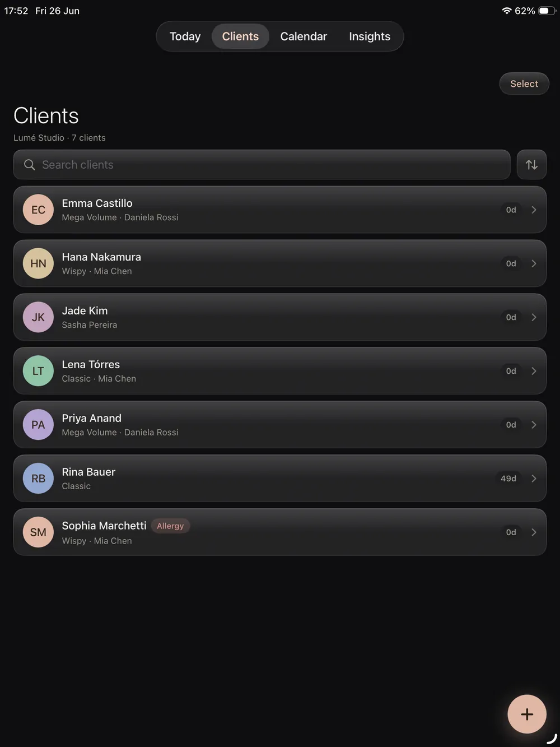Tap the 0d badge on Jade Kim
This screenshot has height=747, width=560.
point(511,317)
